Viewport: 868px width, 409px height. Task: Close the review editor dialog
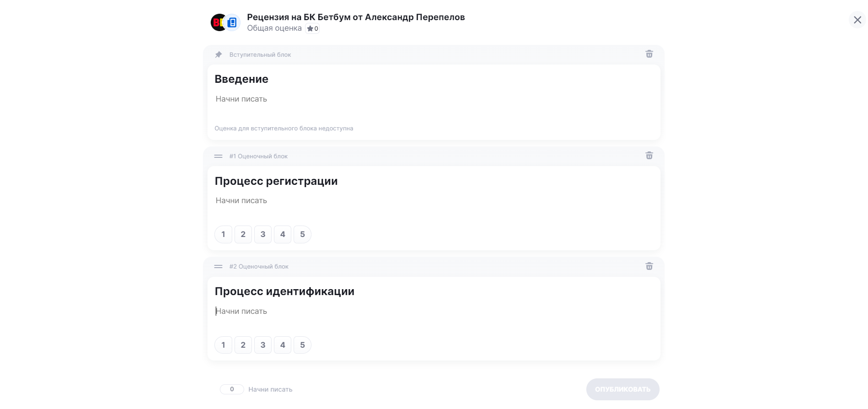(x=857, y=20)
